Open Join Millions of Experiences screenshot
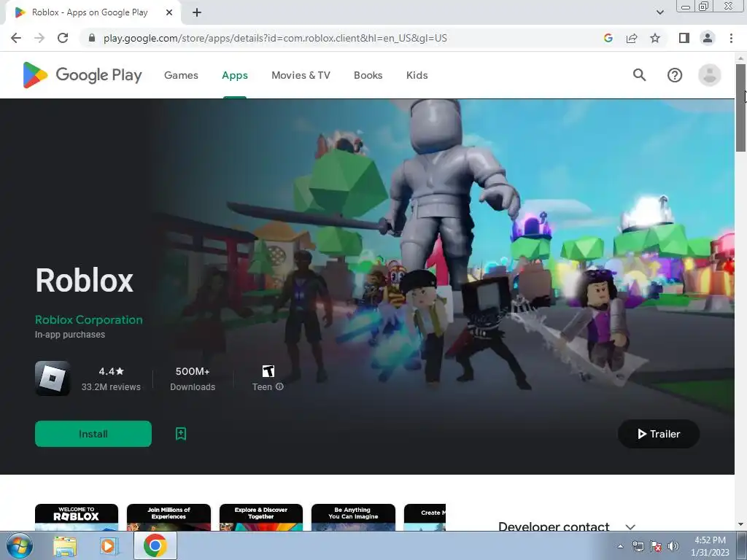Image resolution: width=747 pixels, height=560 pixels. tap(169, 517)
